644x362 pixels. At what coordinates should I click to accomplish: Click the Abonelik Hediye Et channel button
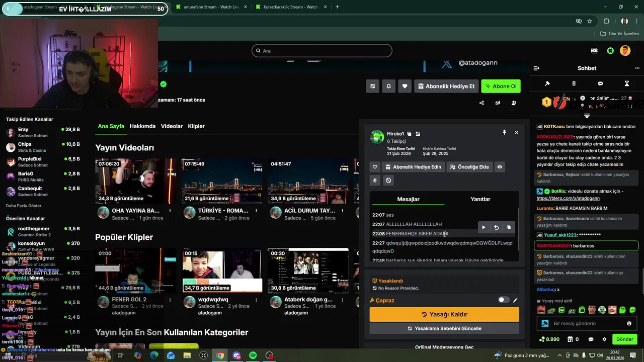point(446,86)
